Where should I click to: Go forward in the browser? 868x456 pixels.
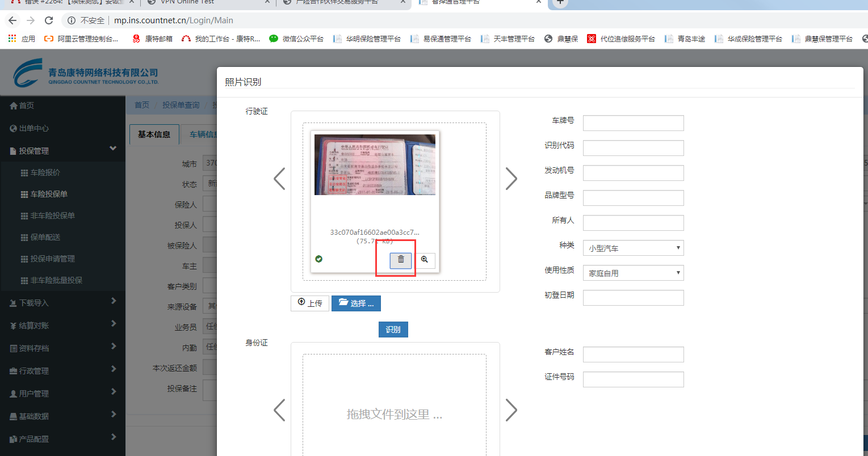(x=31, y=20)
